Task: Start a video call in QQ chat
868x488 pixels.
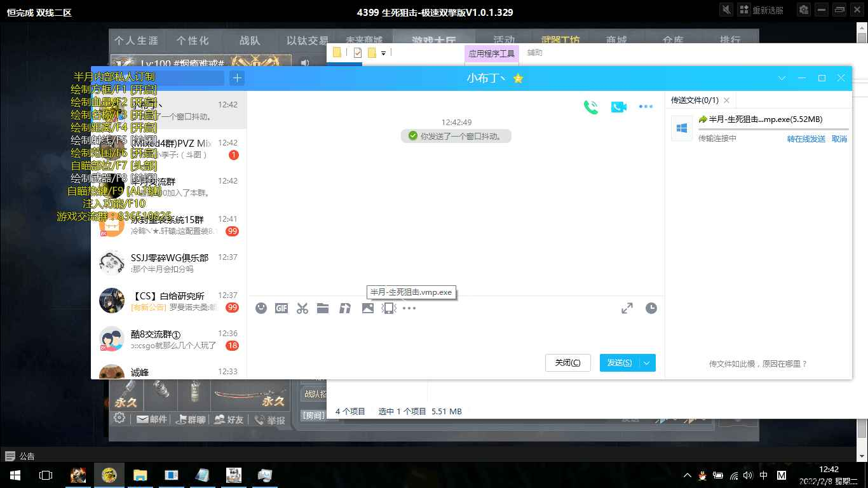Action: (619, 107)
